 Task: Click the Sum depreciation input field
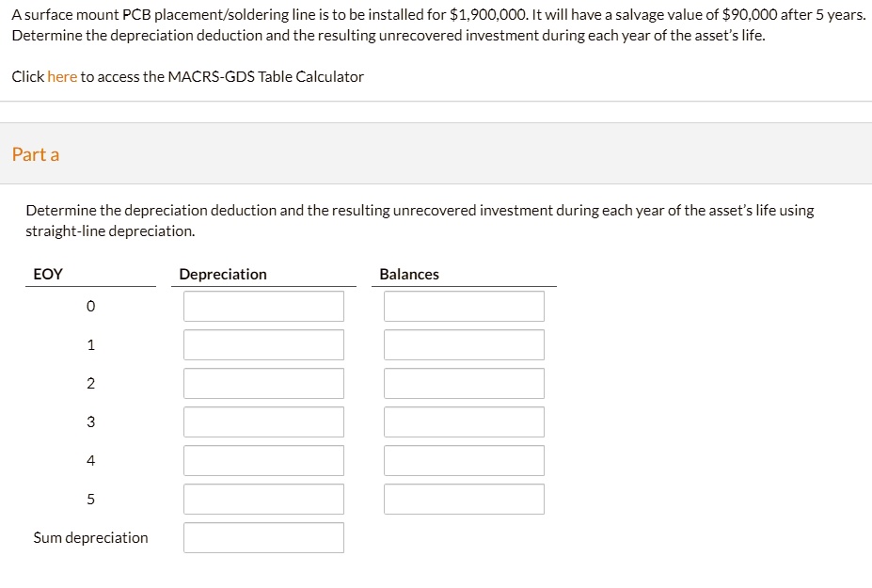(263, 538)
